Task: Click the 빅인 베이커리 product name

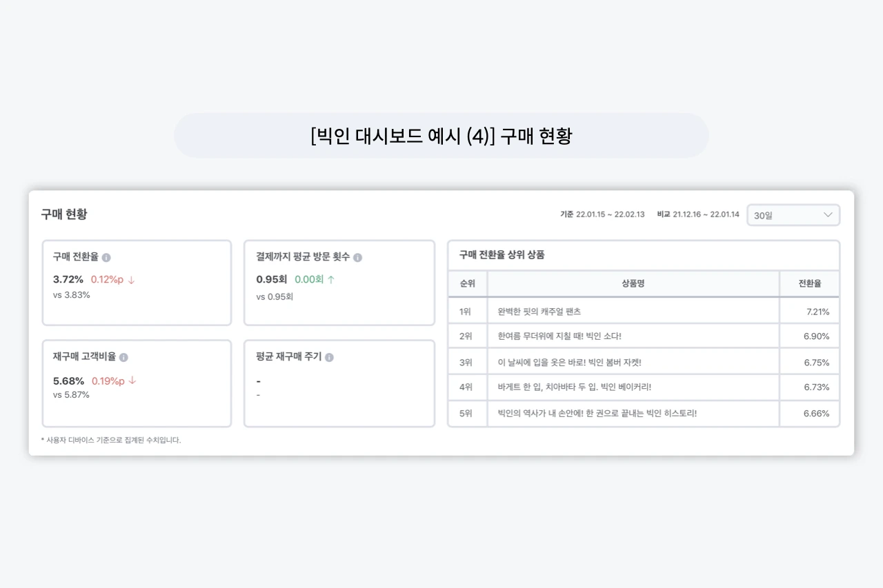Action: tap(576, 387)
